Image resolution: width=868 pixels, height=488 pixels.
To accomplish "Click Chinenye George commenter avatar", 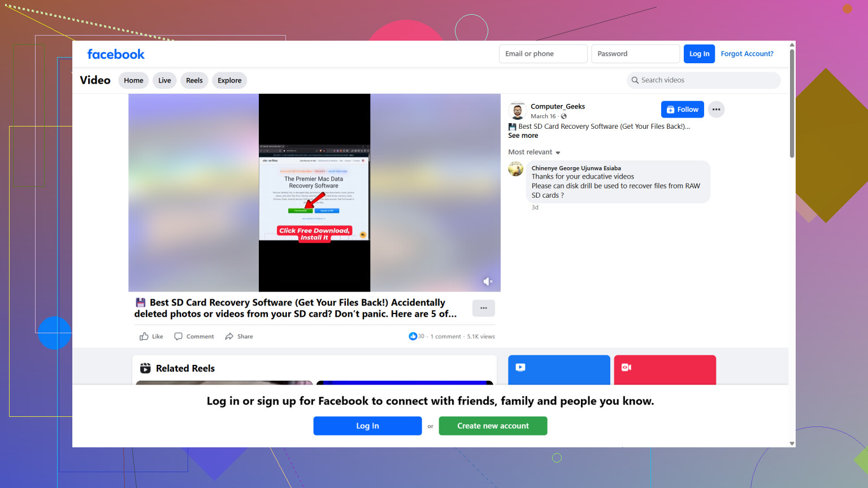I will point(516,169).
